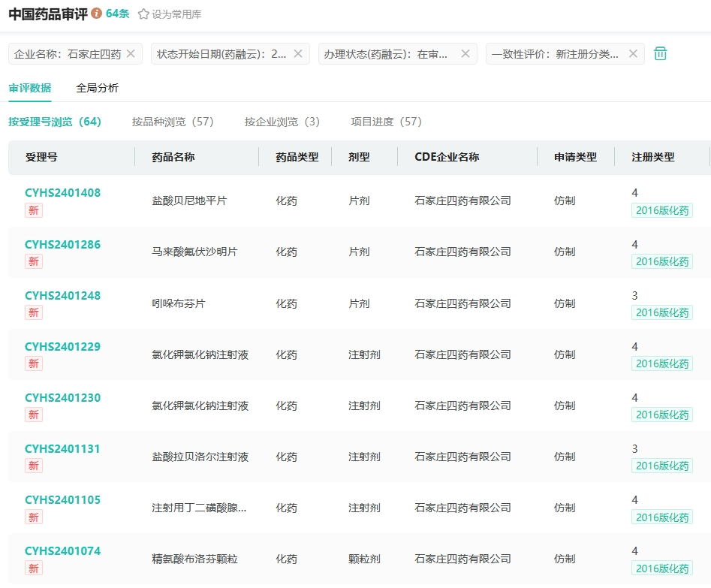Viewport: 711px width, 588px height.
Task: Click the star icon to set as common database
Action: click(x=143, y=14)
